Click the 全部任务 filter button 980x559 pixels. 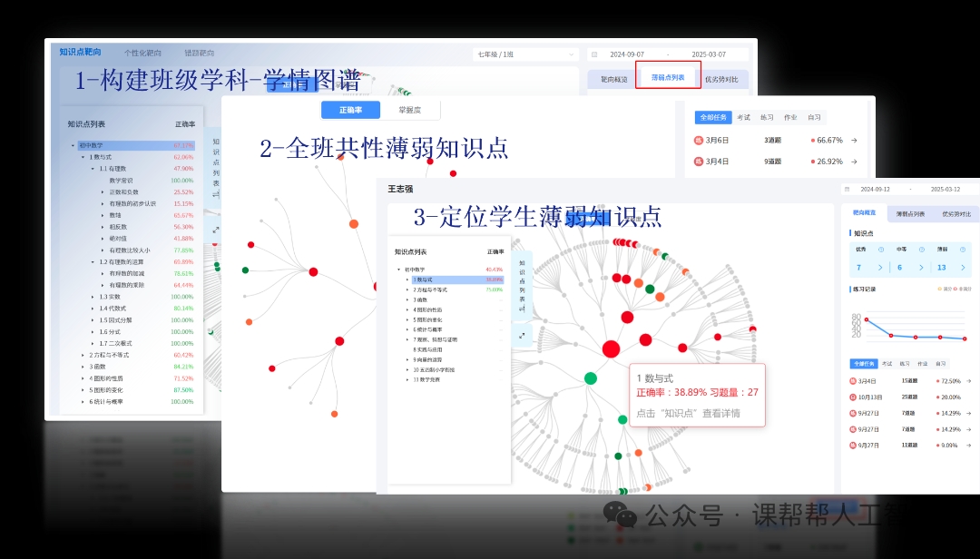click(712, 117)
